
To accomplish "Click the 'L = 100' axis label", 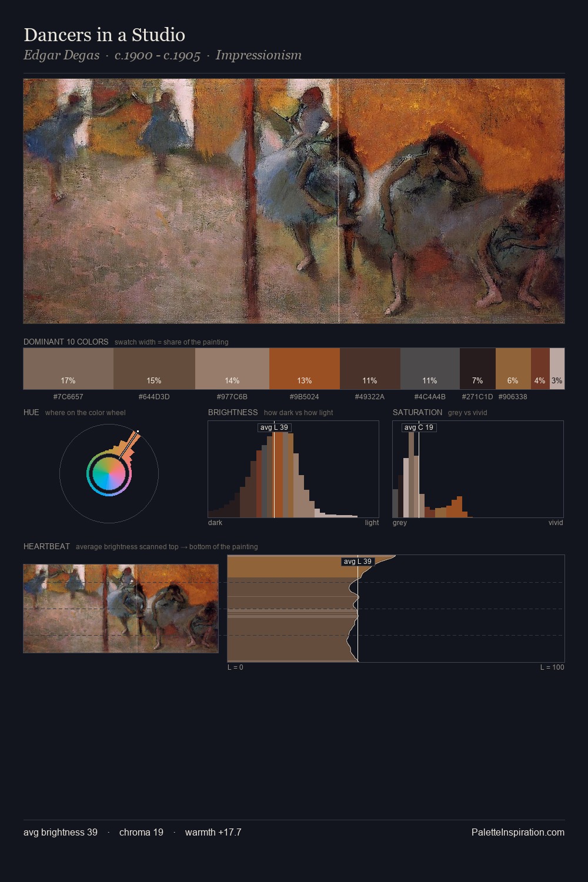I will tap(552, 667).
